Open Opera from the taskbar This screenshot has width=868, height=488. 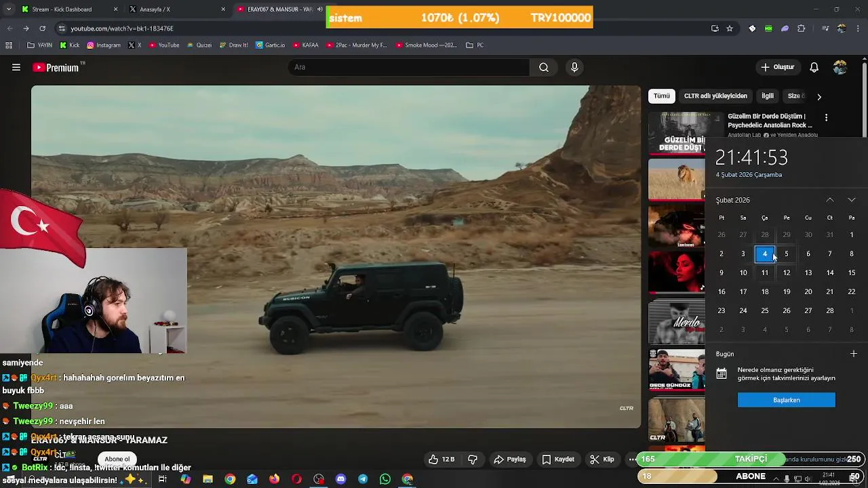click(296, 479)
